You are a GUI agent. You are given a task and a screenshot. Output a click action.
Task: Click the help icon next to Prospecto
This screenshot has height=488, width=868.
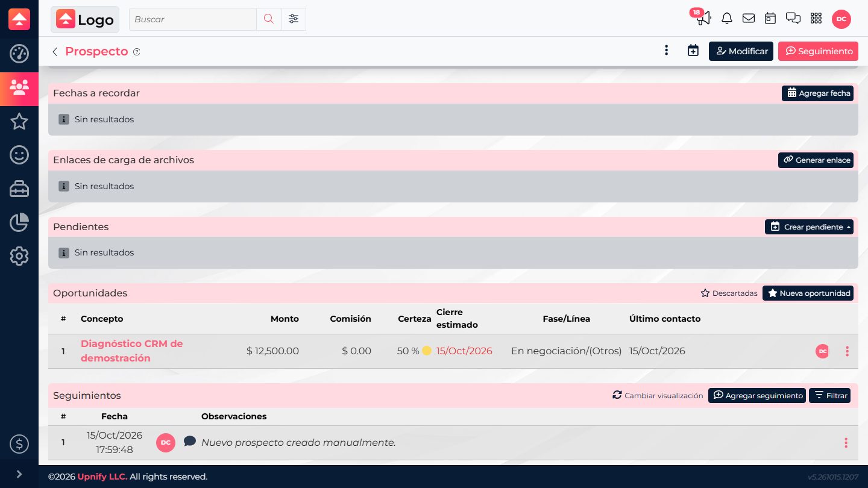[137, 52]
